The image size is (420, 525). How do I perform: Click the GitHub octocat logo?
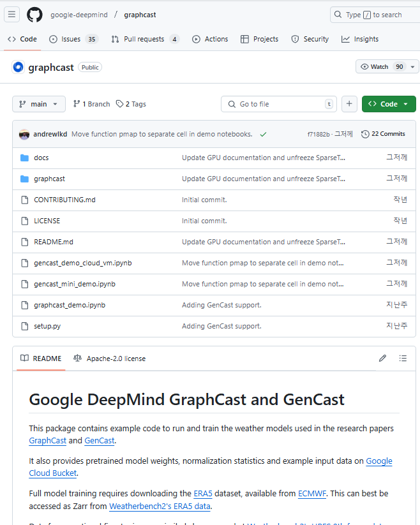pyautogui.click(x=34, y=15)
